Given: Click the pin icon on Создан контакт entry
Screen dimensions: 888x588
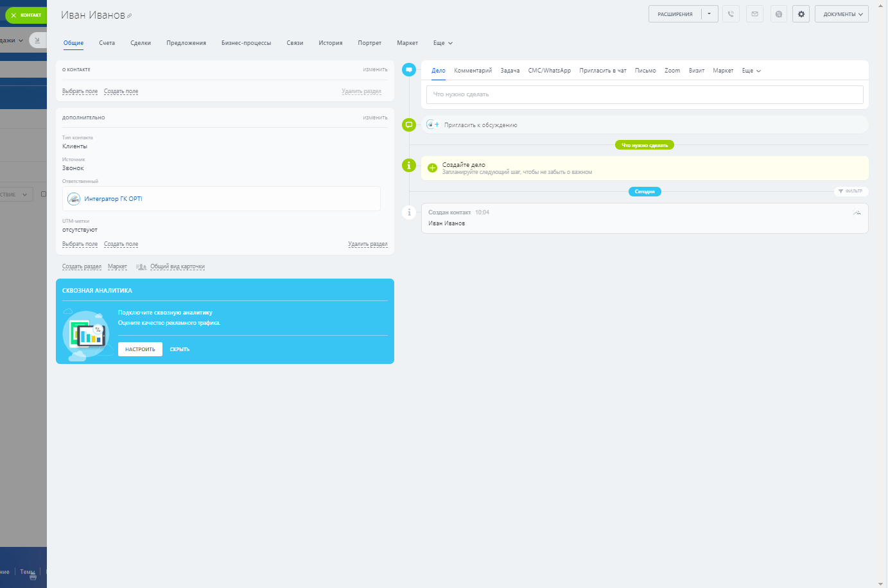Looking at the screenshot, I should tap(857, 212).
